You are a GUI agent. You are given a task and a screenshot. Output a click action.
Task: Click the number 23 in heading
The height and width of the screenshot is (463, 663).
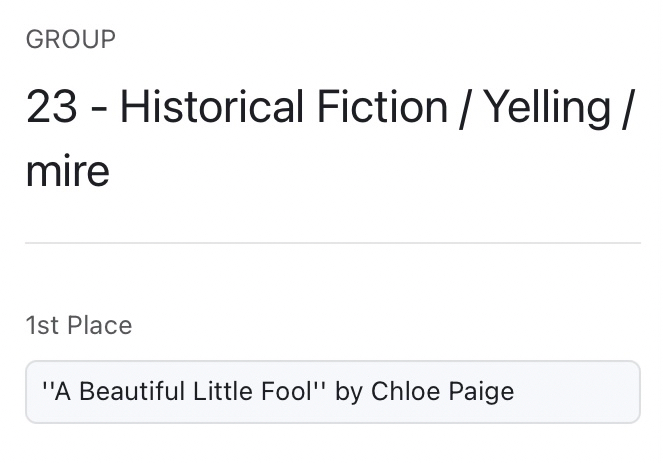pyautogui.click(x=52, y=107)
